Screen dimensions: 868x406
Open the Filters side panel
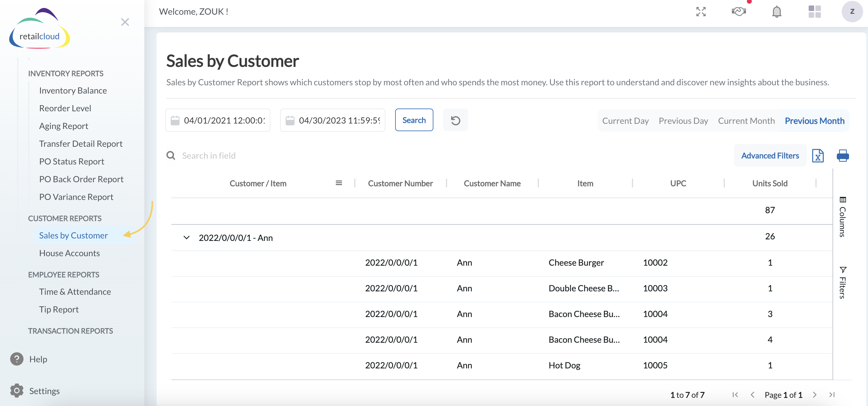click(x=842, y=282)
